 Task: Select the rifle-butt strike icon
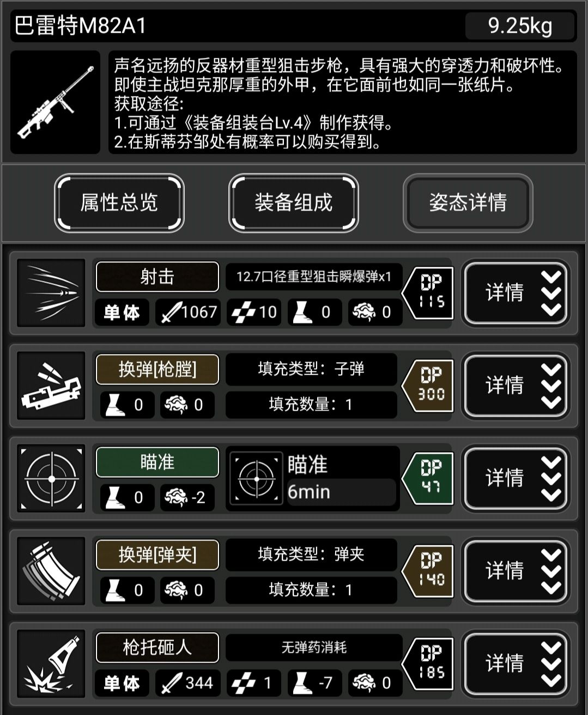(51, 664)
